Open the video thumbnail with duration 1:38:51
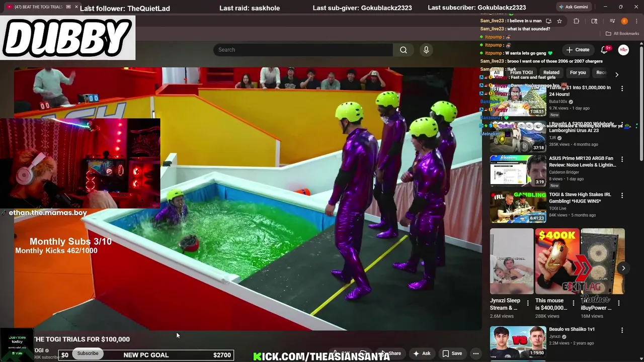644x362 pixels. (518, 100)
